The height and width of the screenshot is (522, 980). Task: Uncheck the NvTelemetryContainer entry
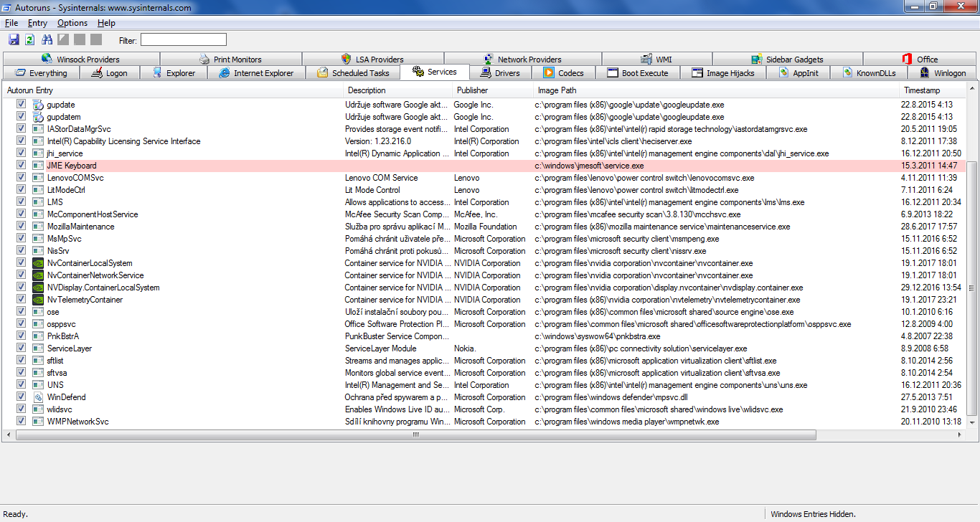tap(21, 300)
